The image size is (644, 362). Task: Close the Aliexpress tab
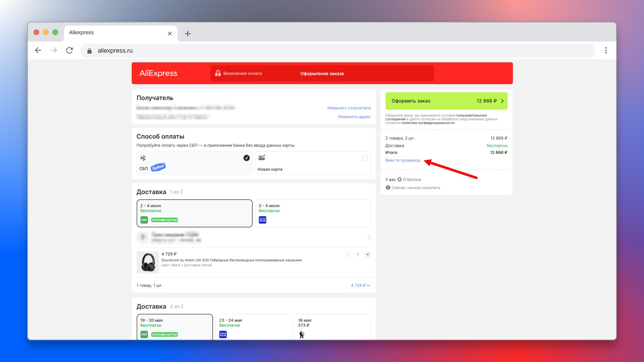tap(170, 34)
